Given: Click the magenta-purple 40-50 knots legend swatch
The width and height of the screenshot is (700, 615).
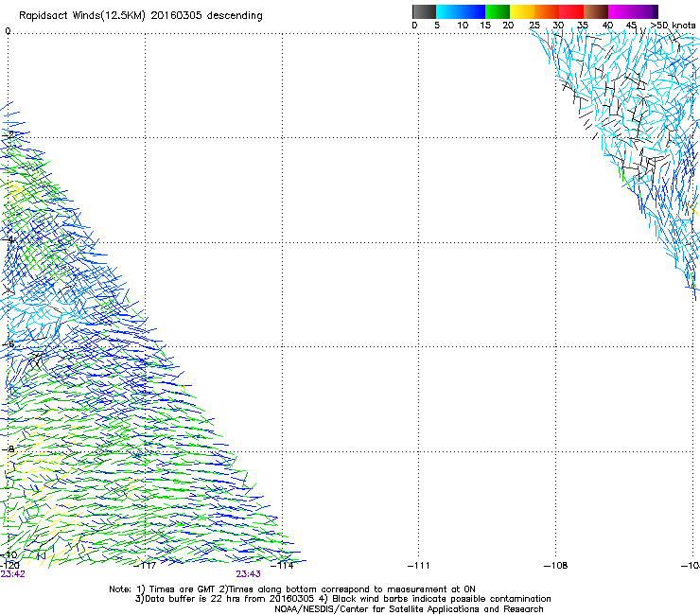Looking at the screenshot, I should pos(633,11).
